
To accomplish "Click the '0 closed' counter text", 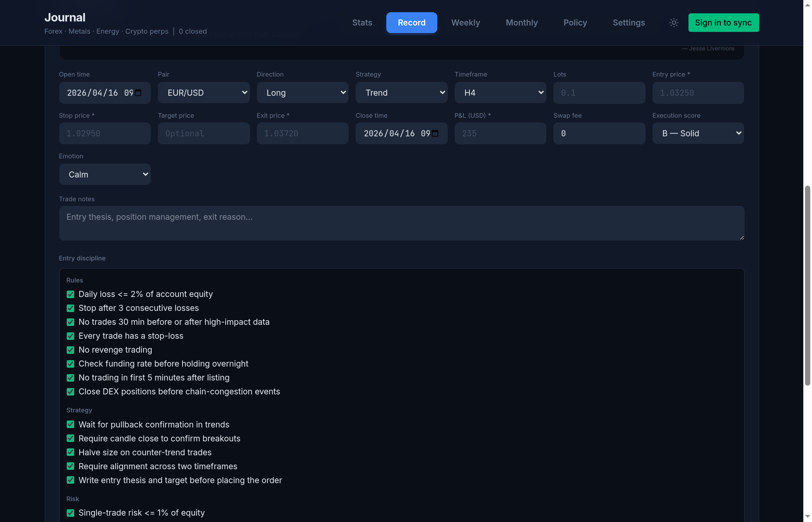I will 193,31.
